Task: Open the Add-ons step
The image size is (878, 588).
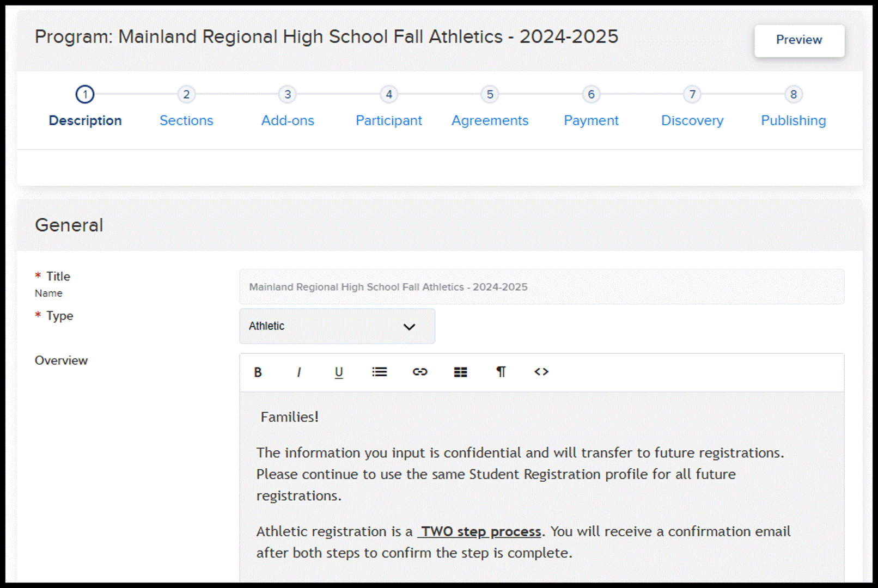Action: [288, 120]
